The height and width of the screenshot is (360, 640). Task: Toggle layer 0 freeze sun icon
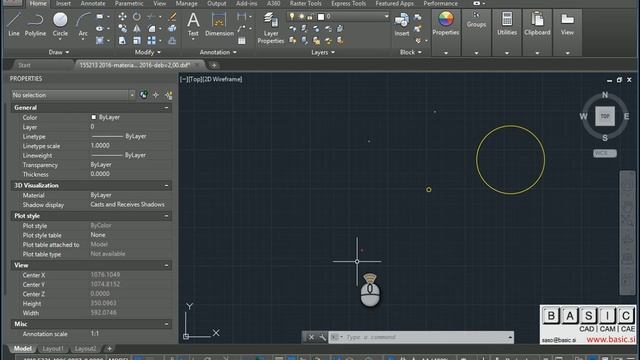[301, 16]
